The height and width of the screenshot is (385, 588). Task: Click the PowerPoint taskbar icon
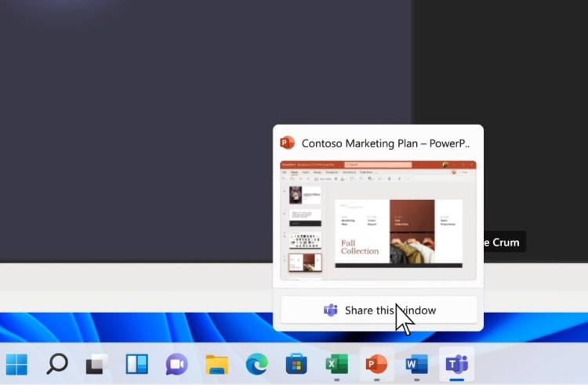pos(376,365)
